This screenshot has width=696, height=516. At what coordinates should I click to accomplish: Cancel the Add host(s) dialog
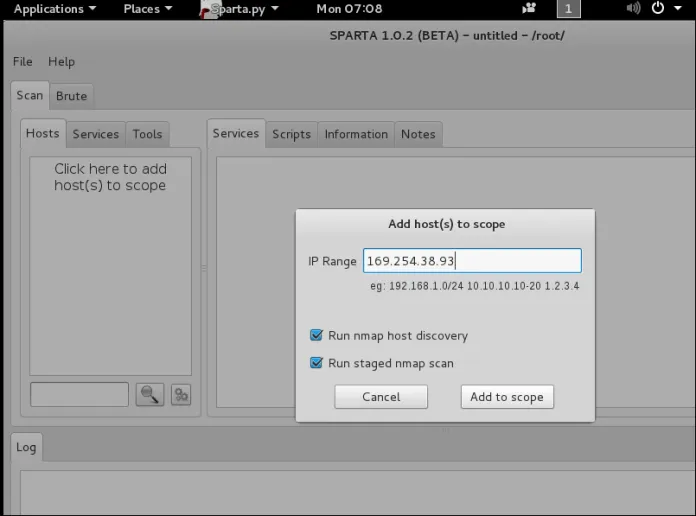click(x=381, y=397)
